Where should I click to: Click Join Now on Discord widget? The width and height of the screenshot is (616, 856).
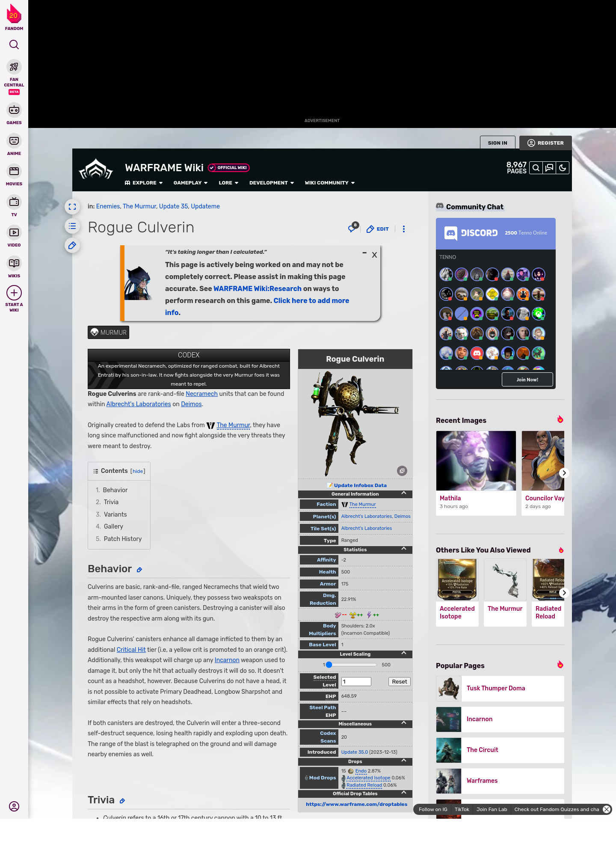point(527,380)
